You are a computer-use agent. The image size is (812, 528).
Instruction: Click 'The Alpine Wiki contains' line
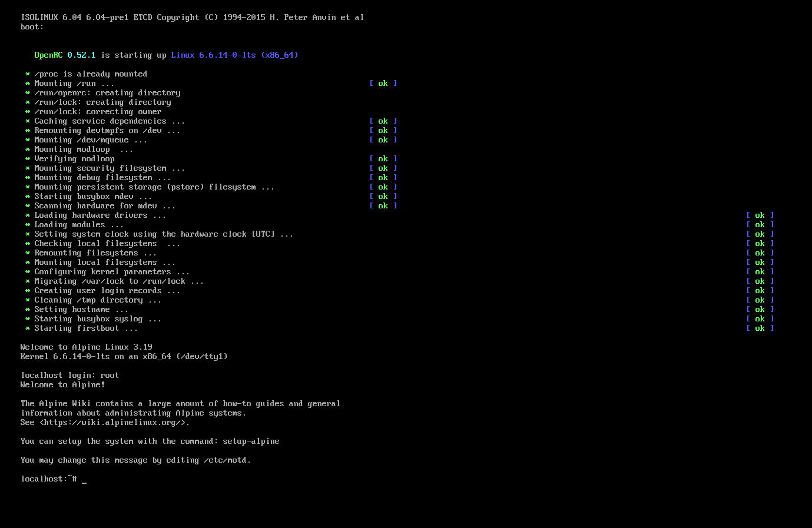coord(181,404)
